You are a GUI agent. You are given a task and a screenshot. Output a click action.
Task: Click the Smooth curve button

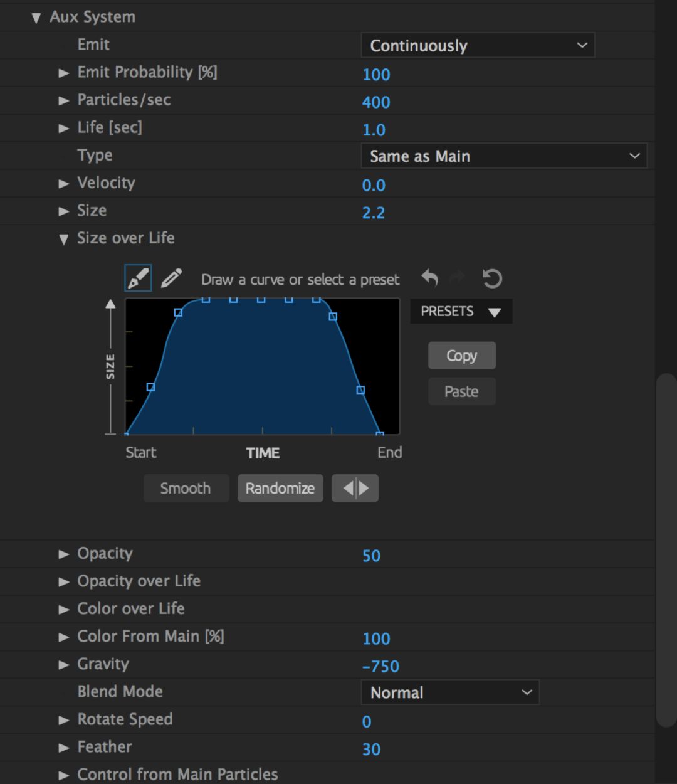[186, 488]
